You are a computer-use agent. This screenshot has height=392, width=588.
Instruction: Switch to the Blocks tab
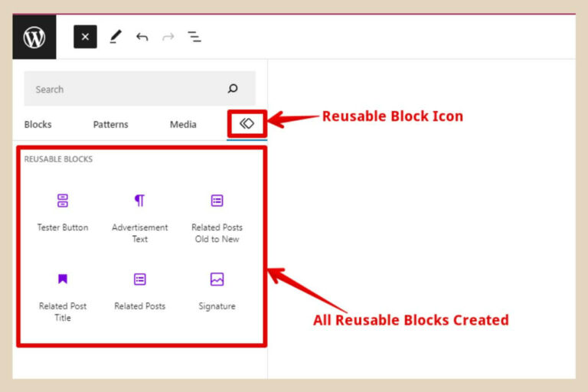(38, 124)
